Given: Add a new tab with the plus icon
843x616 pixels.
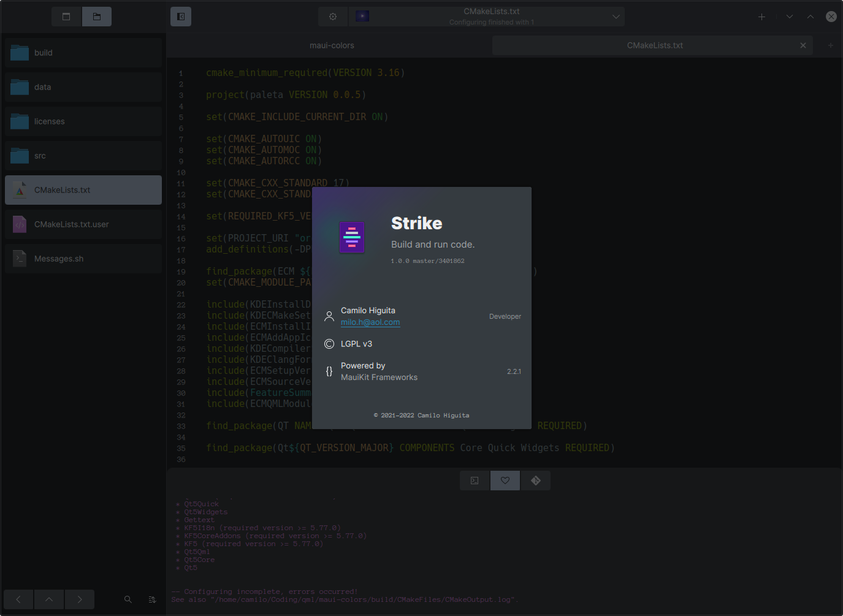Looking at the screenshot, I should point(761,17).
